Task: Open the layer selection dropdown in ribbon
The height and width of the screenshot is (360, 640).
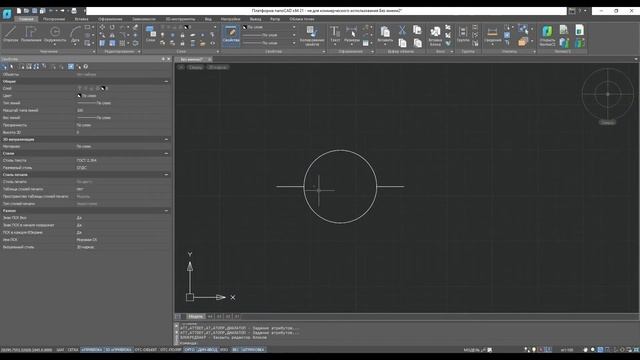Action: [x=215, y=27]
